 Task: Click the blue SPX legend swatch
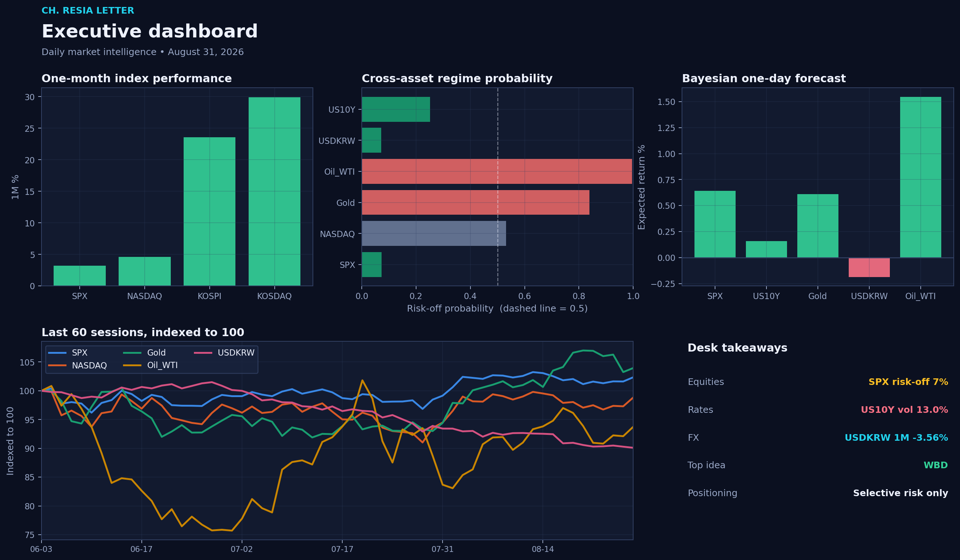pos(57,353)
